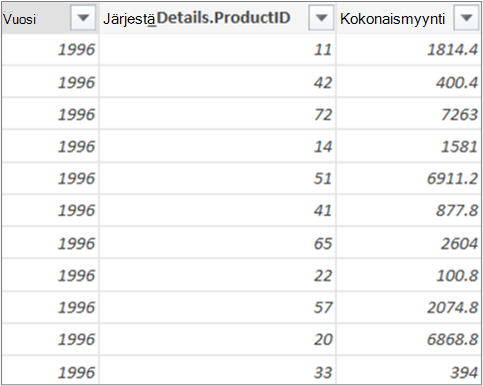
Task: Select the cell showing 7263
Action: [x=409, y=114]
